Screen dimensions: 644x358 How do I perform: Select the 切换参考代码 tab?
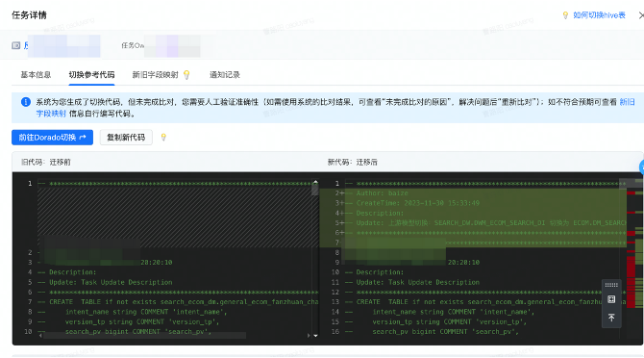[91, 75]
